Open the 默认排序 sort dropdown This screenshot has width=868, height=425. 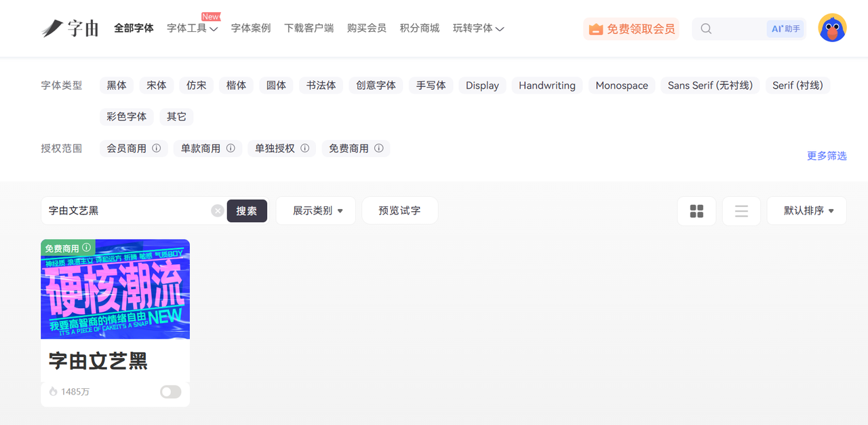[807, 210]
